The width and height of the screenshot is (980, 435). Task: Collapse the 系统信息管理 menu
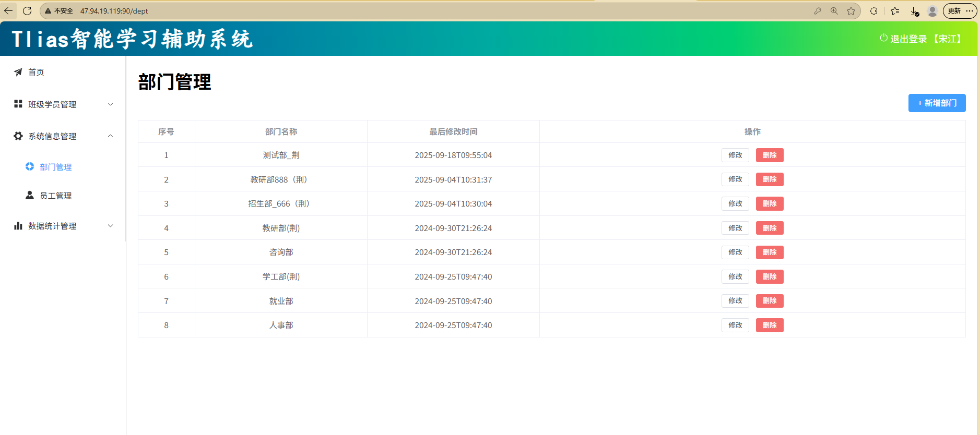(63, 136)
